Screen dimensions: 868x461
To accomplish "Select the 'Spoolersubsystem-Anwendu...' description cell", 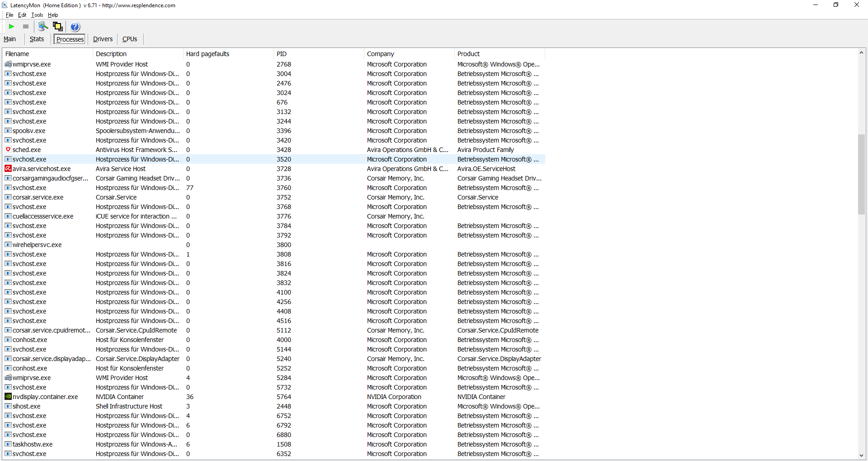I will coord(138,131).
